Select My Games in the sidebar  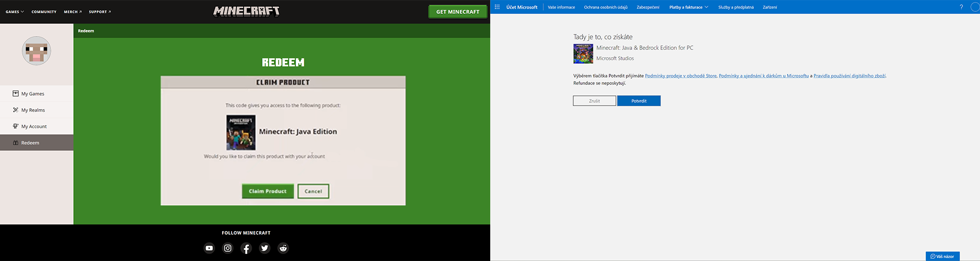[x=37, y=94]
